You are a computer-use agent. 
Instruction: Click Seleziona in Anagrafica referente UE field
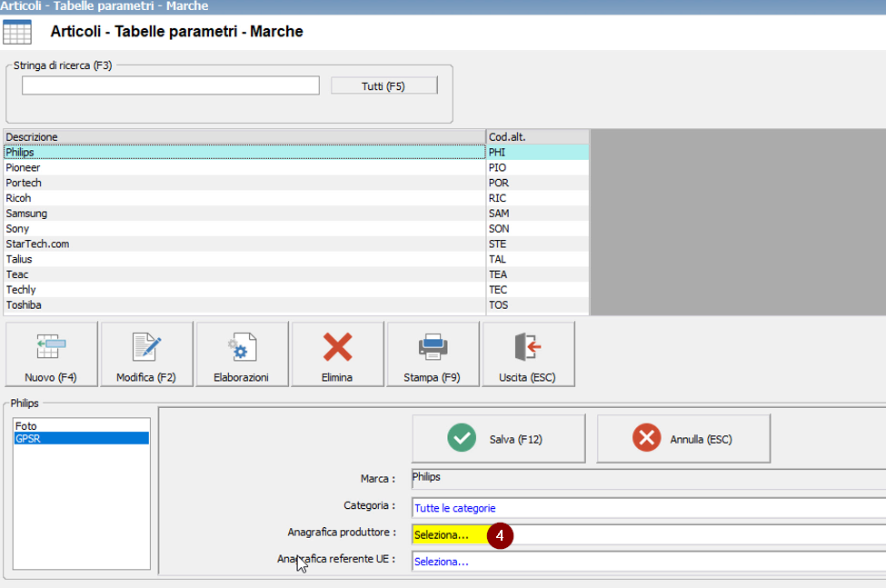coord(442,562)
